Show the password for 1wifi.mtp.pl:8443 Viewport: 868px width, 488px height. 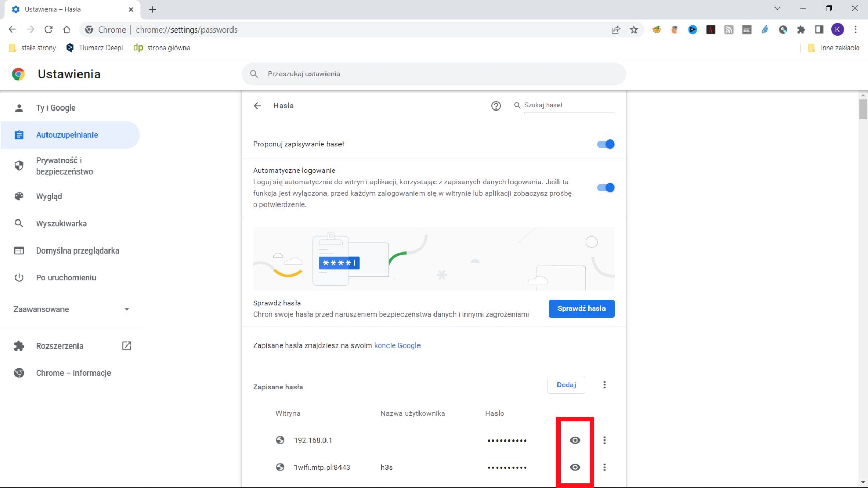coord(575,467)
